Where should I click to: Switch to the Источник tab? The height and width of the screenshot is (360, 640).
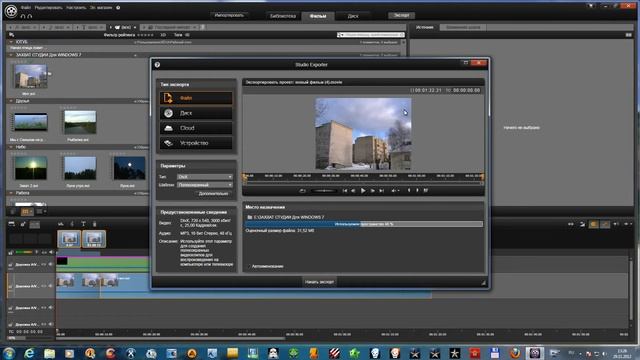(x=424, y=27)
